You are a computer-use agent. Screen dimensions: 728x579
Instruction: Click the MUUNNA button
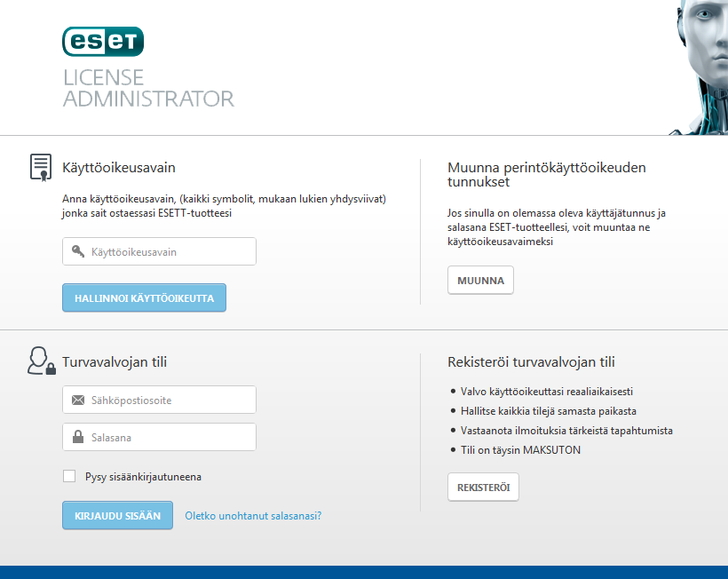[x=480, y=280]
